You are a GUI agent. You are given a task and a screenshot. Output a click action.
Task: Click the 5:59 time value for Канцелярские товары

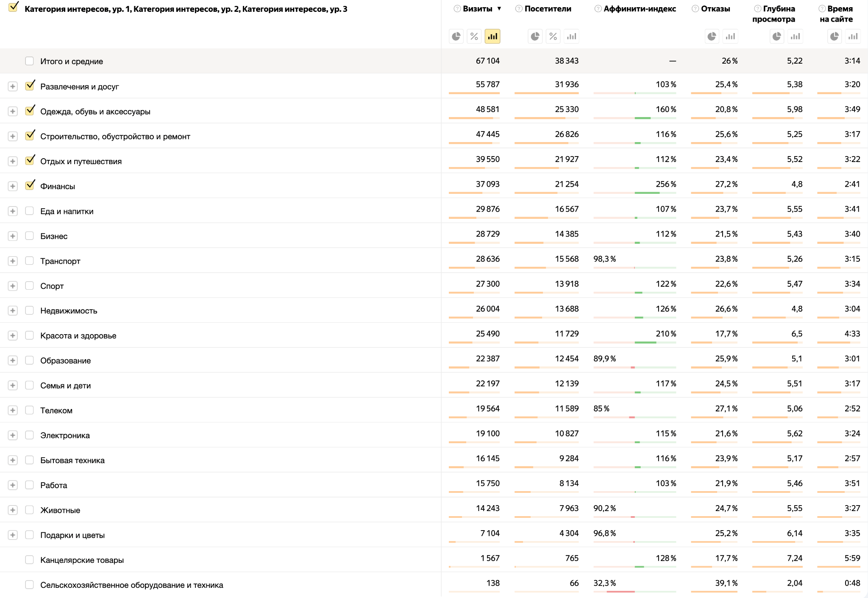[x=852, y=558]
